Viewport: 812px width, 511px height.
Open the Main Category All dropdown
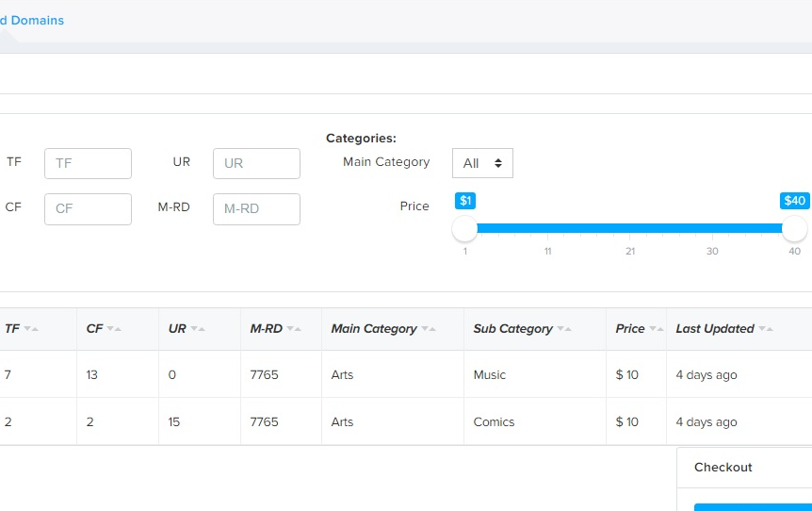tap(482, 163)
